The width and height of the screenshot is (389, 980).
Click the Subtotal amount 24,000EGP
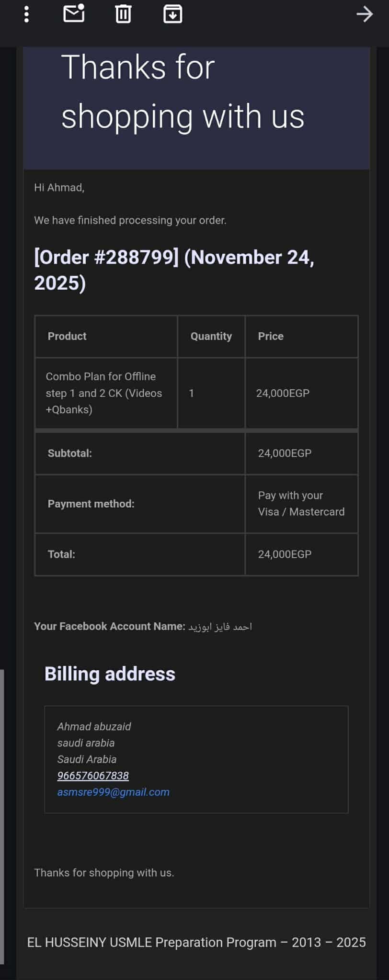coord(285,453)
